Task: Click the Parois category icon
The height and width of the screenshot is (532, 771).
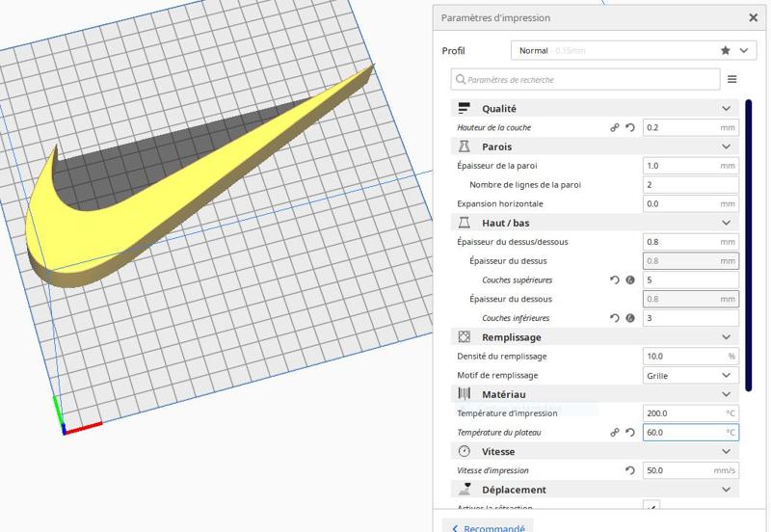Action: [464, 146]
